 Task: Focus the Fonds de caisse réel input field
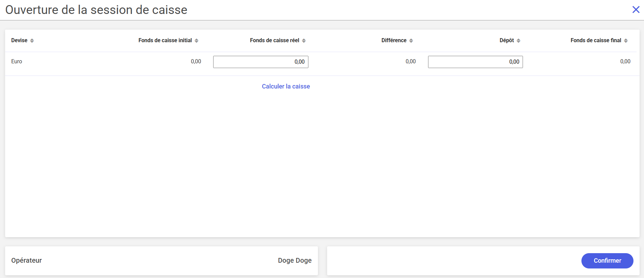[260, 62]
